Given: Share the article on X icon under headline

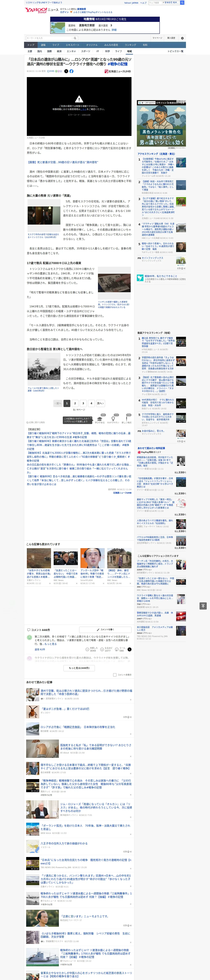Looking at the screenshot, I should (x=66, y=71).
